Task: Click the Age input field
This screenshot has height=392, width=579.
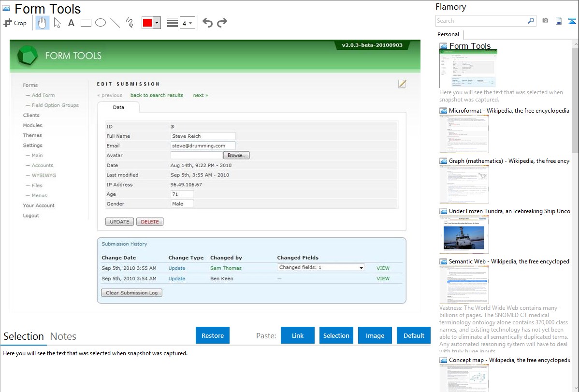Action: pyautogui.click(x=182, y=194)
